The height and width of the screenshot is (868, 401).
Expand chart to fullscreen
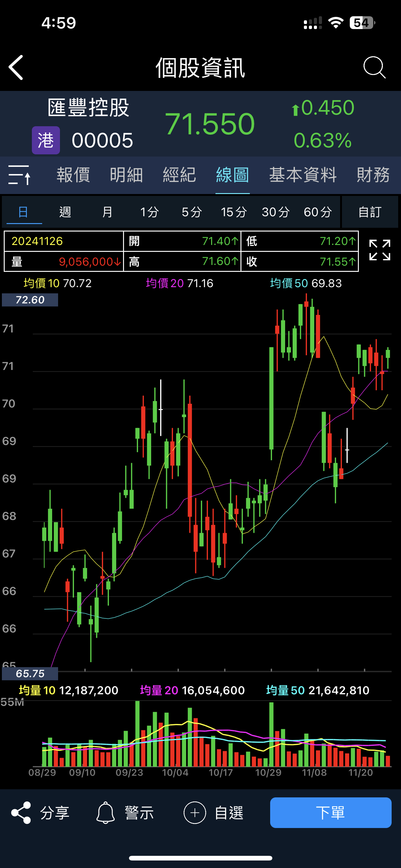pos(380,250)
